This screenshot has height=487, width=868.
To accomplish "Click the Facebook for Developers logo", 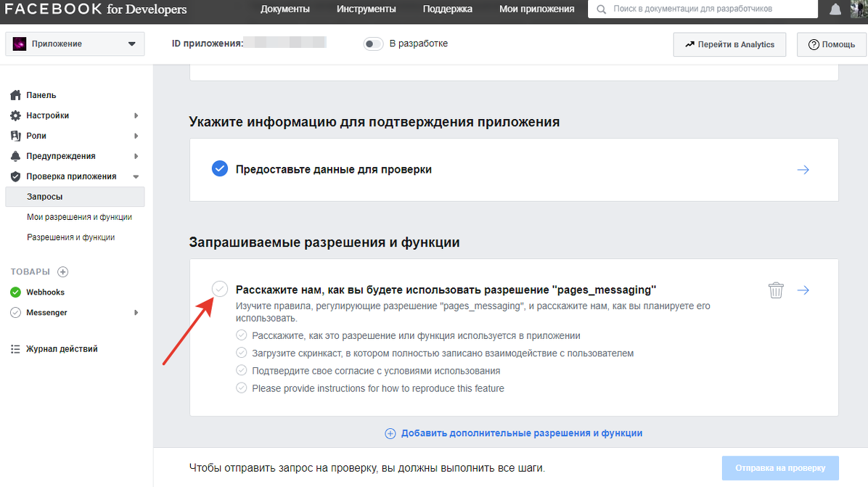I will [96, 9].
